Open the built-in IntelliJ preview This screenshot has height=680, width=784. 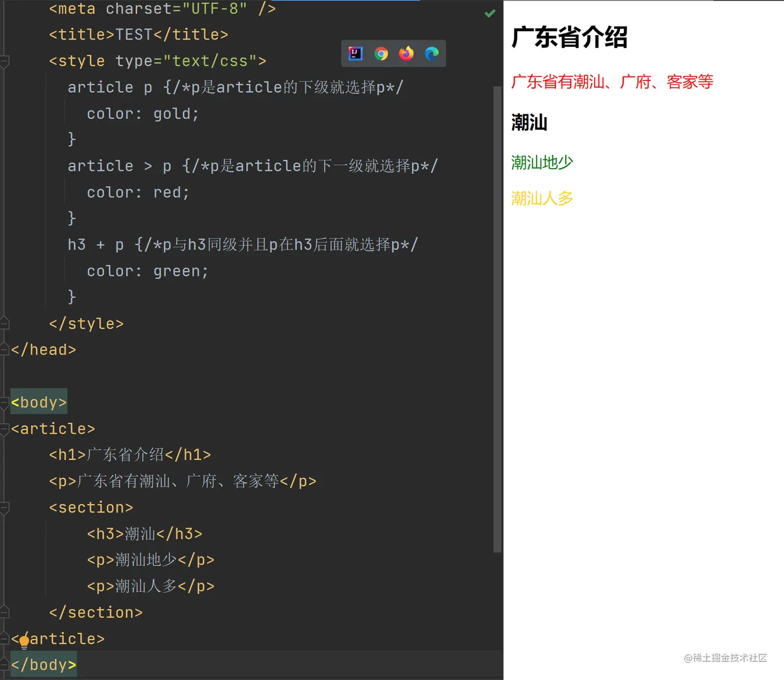click(x=355, y=53)
